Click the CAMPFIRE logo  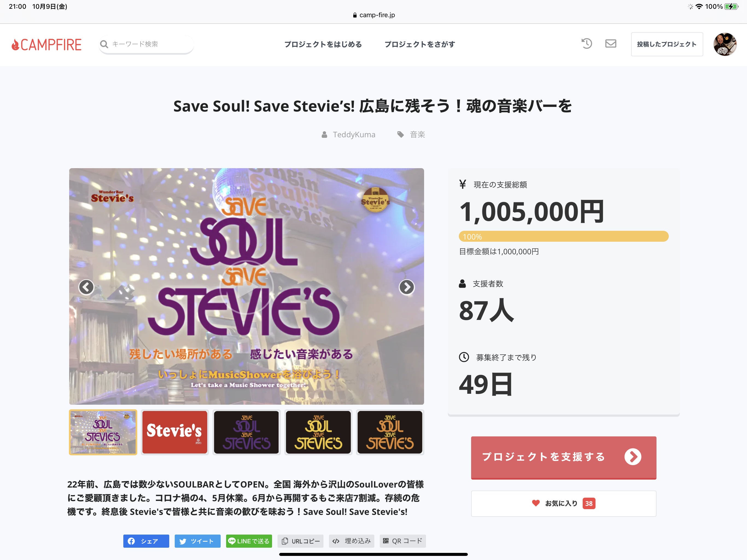tap(46, 45)
